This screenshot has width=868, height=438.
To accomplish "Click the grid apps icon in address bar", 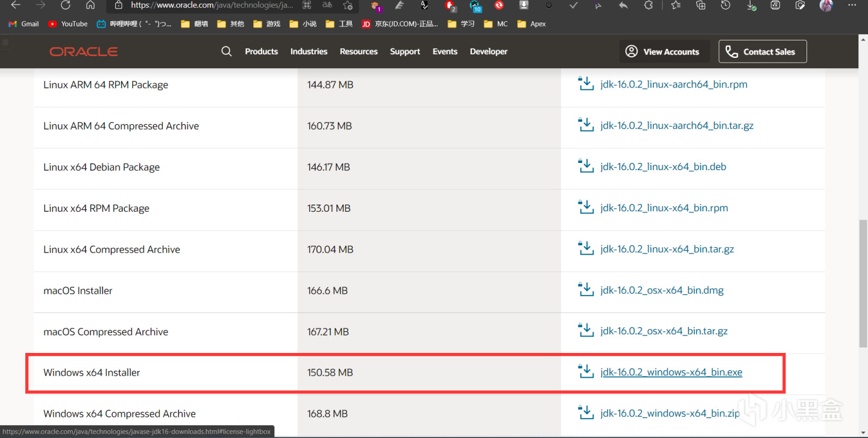I will 307,5.
